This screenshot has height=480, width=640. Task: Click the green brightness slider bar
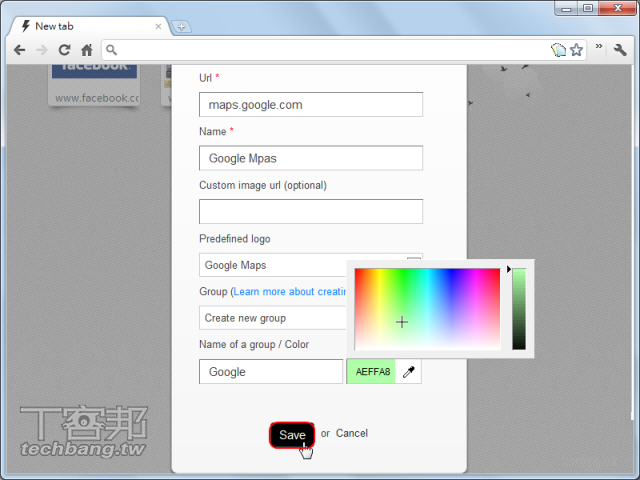click(518, 308)
